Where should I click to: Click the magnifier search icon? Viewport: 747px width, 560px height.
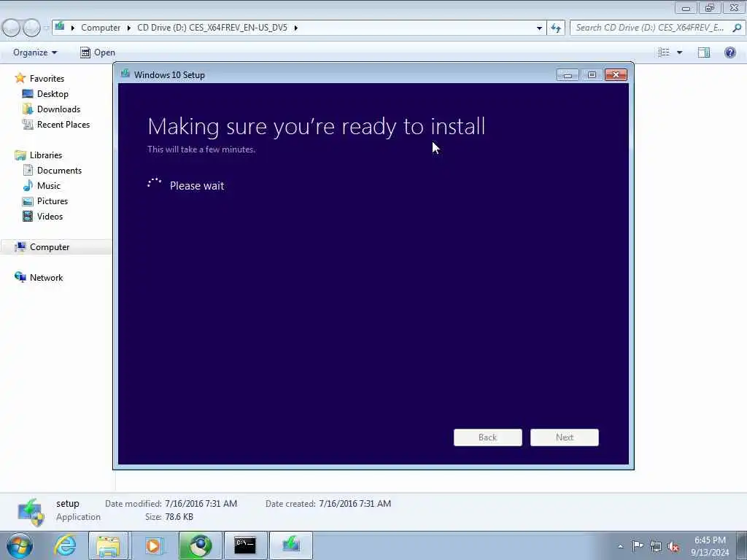click(x=737, y=28)
